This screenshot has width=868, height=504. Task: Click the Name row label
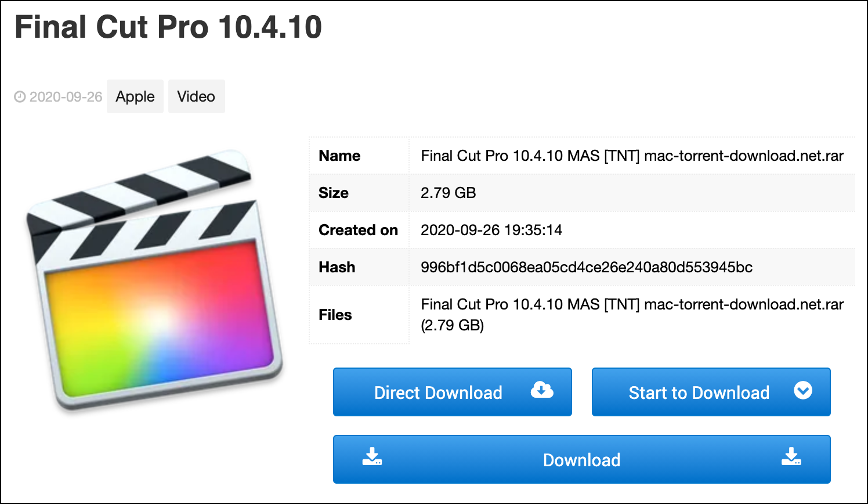tap(339, 156)
